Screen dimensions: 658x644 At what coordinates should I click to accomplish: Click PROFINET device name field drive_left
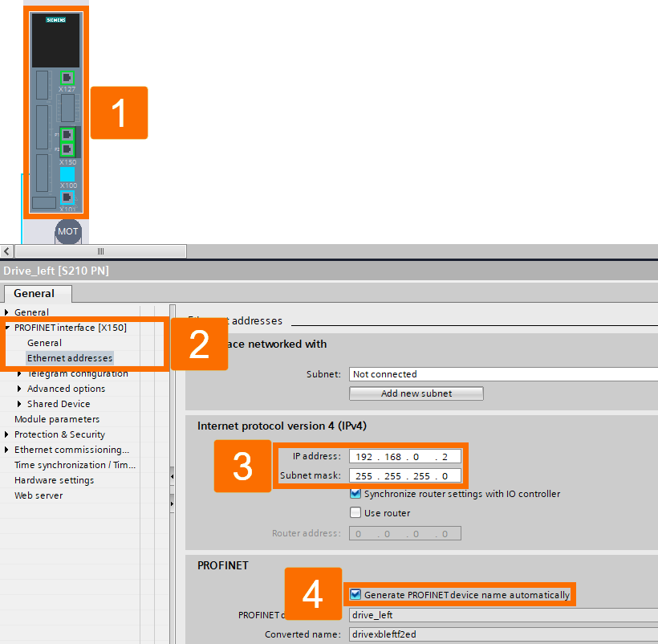tap(503, 615)
